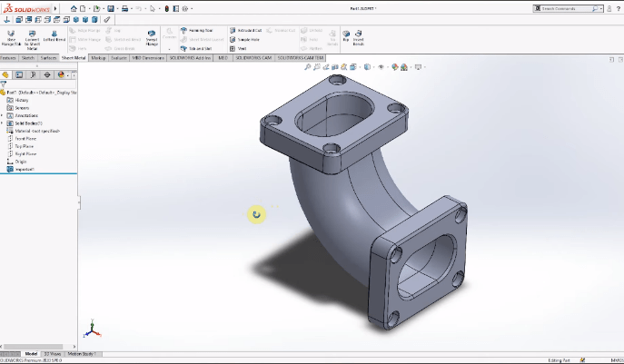Open the DisplayManager tab icon

tap(61, 74)
